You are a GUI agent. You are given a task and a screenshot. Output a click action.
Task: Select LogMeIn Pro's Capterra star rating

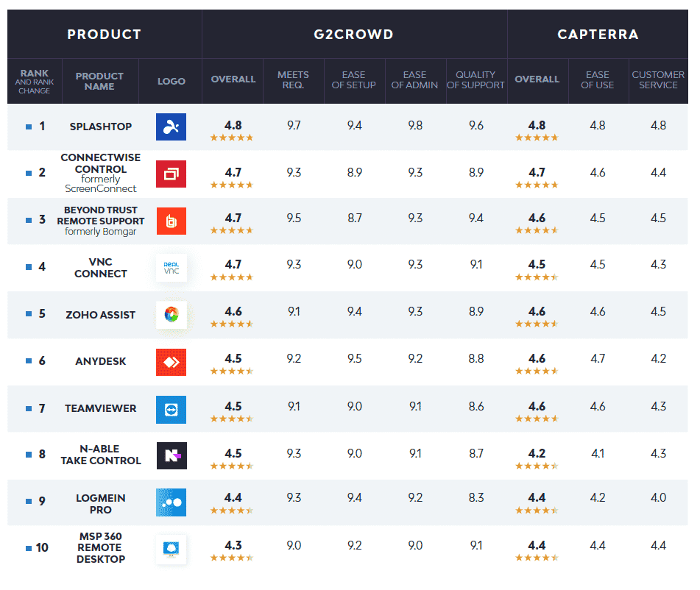(x=537, y=510)
